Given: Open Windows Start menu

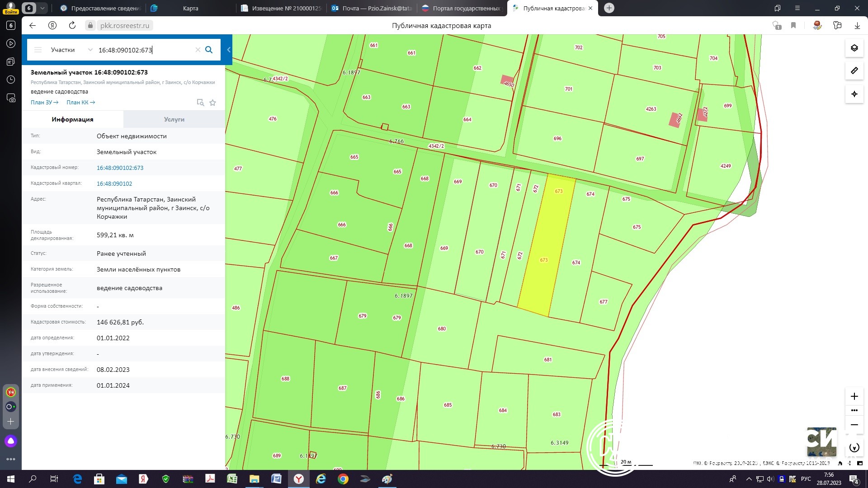Looking at the screenshot, I should (11, 479).
